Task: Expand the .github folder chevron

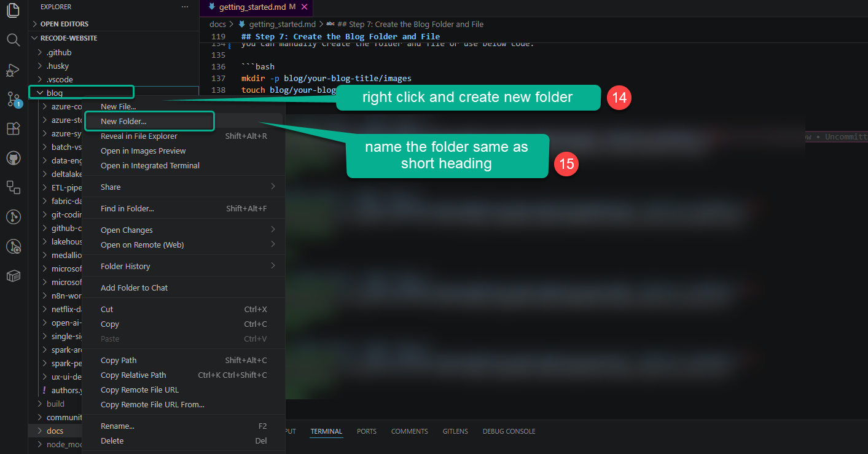Action: (x=40, y=53)
